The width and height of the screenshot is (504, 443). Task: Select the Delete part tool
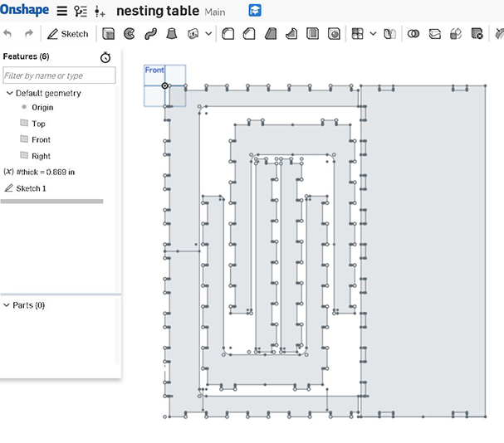tap(477, 34)
